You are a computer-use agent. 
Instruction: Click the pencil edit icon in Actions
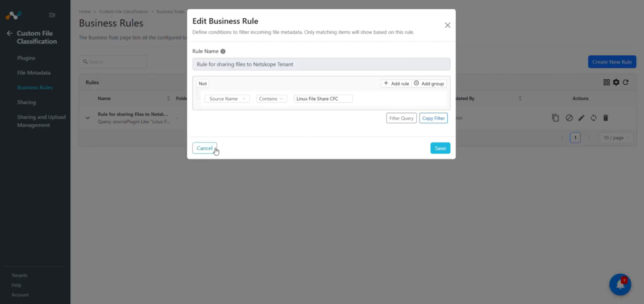click(x=581, y=118)
